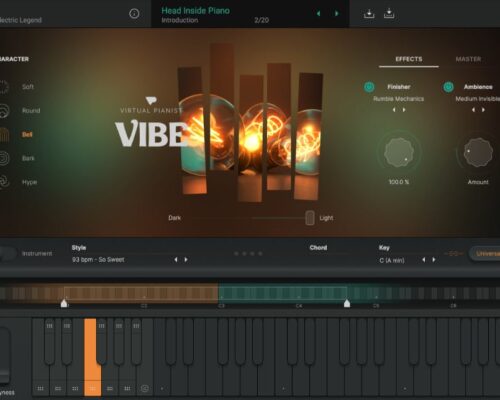The image size is (500, 400).
Task: Click the orange phrase zone in keyboard overview
Action: point(141,293)
